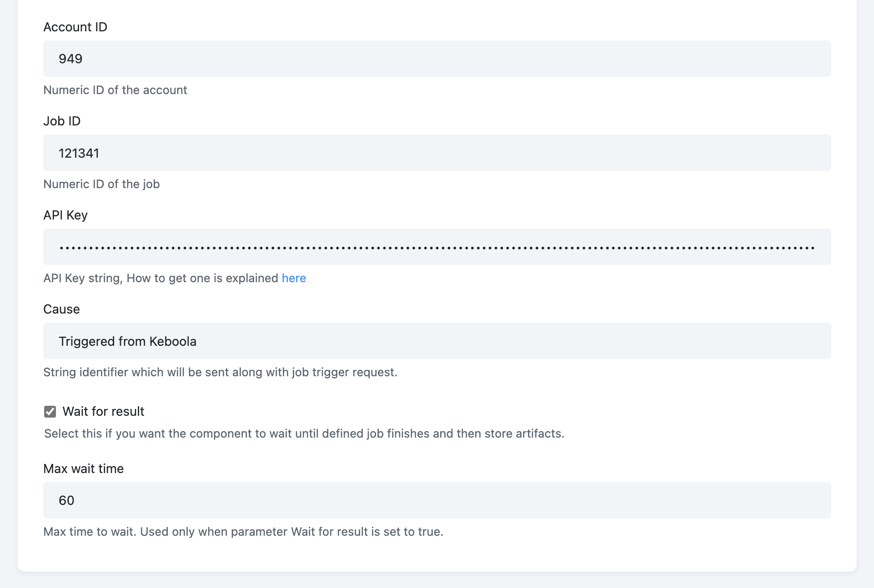Focus the Max wait time field showing 60
The width and height of the screenshot is (874, 588).
point(437,500)
